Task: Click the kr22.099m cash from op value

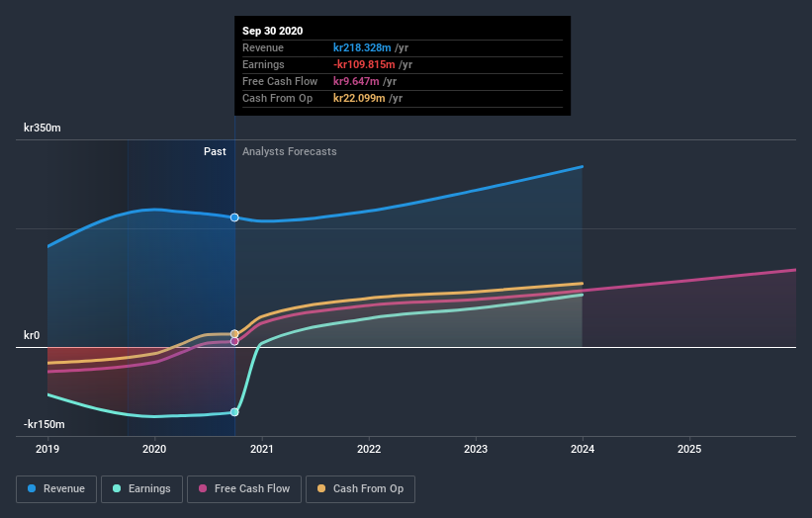Action: (x=359, y=98)
